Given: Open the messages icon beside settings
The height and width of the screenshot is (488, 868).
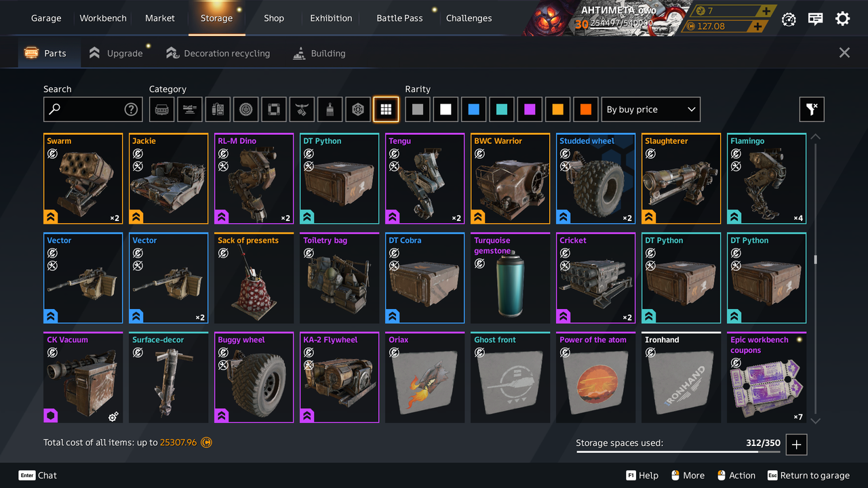Looking at the screenshot, I should (816, 19).
